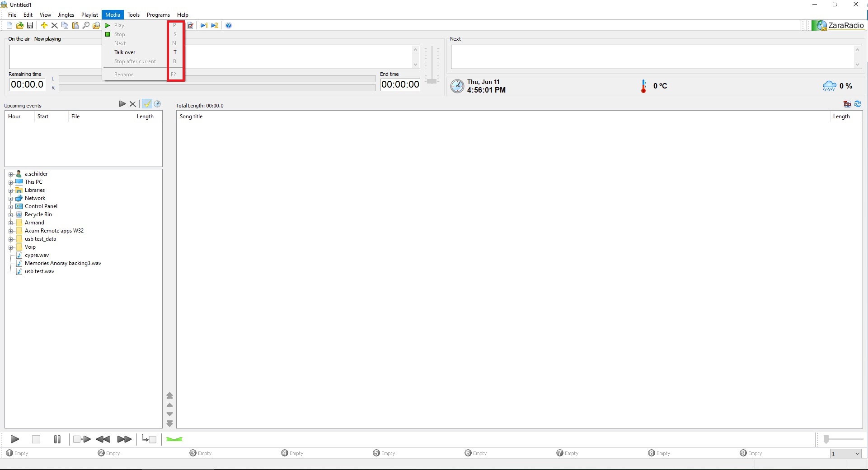
Task: Click the blue Help question mark icon
Action: 229,26
